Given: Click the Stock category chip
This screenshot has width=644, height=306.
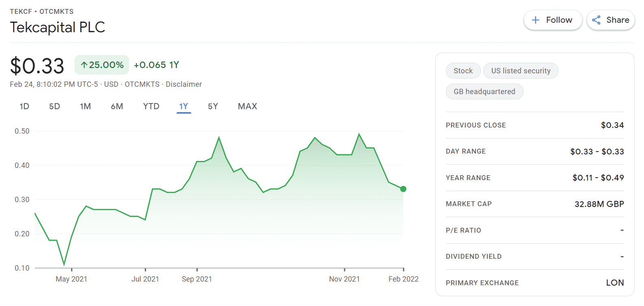Looking at the screenshot, I should pyautogui.click(x=463, y=71).
